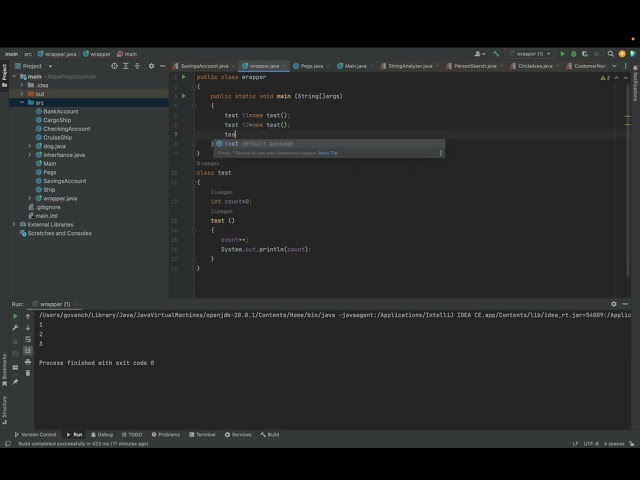Click the Next Tip link in completion popup
Image resolution: width=640 pixels, height=480 pixels.
[x=328, y=153]
